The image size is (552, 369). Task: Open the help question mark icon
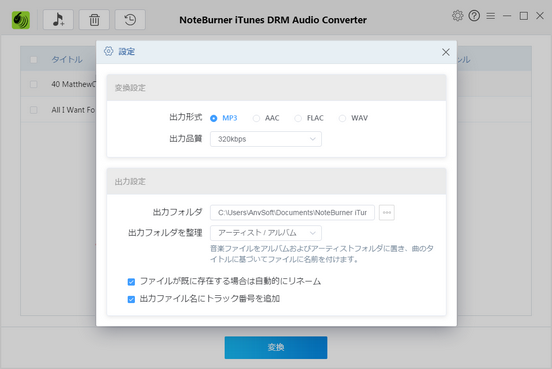tap(474, 16)
